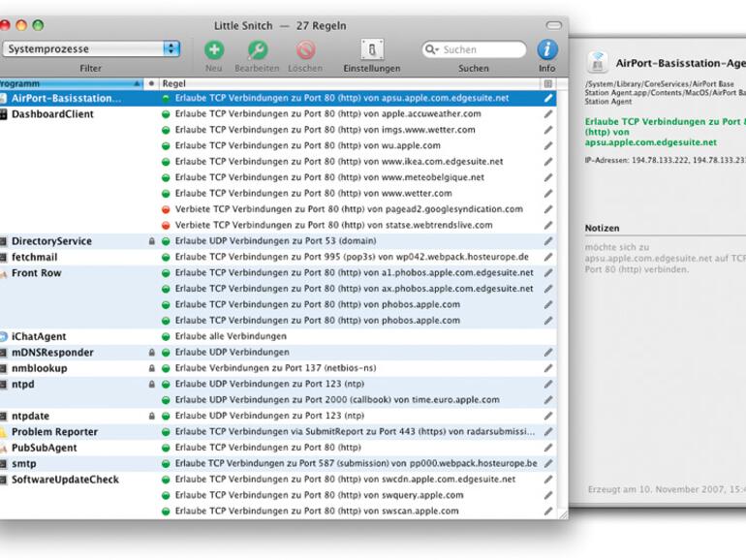Toggle green status dot of iChatAgent rule
746x560 pixels.
(166, 336)
